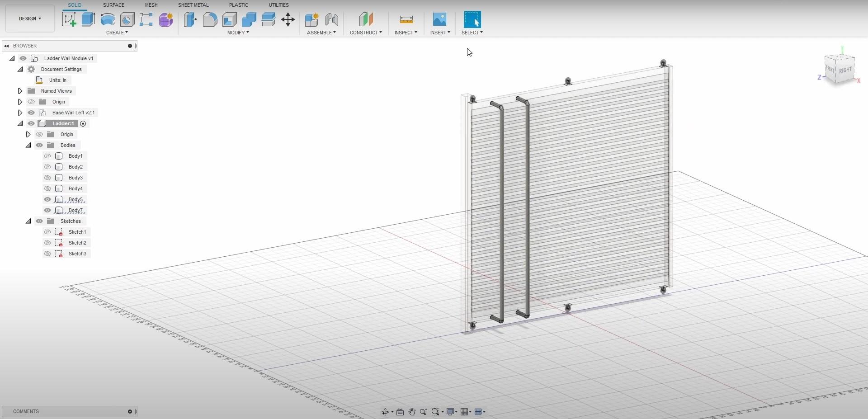Image resolution: width=868 pixels, height=419 pixels.
Task: Open the ASSEMBLE dropdown menu
Action: pos(321,33)
